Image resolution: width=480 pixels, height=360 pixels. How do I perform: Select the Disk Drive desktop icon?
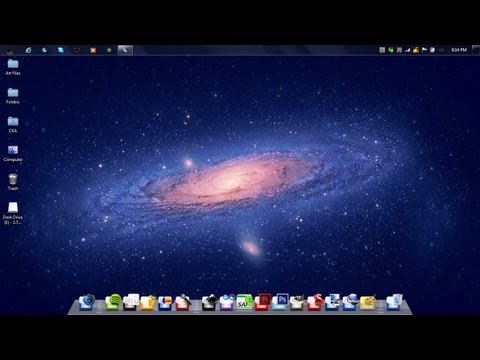[x=13, y=213]
